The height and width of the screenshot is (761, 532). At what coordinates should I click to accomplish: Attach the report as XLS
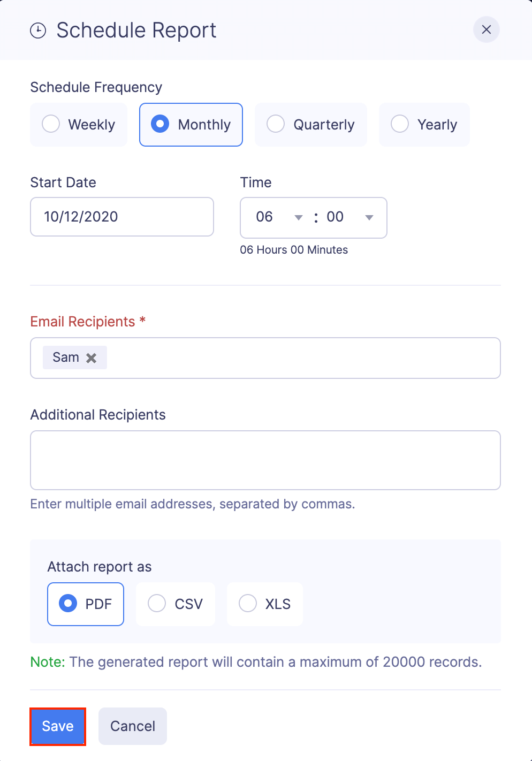tap(265, 604)
